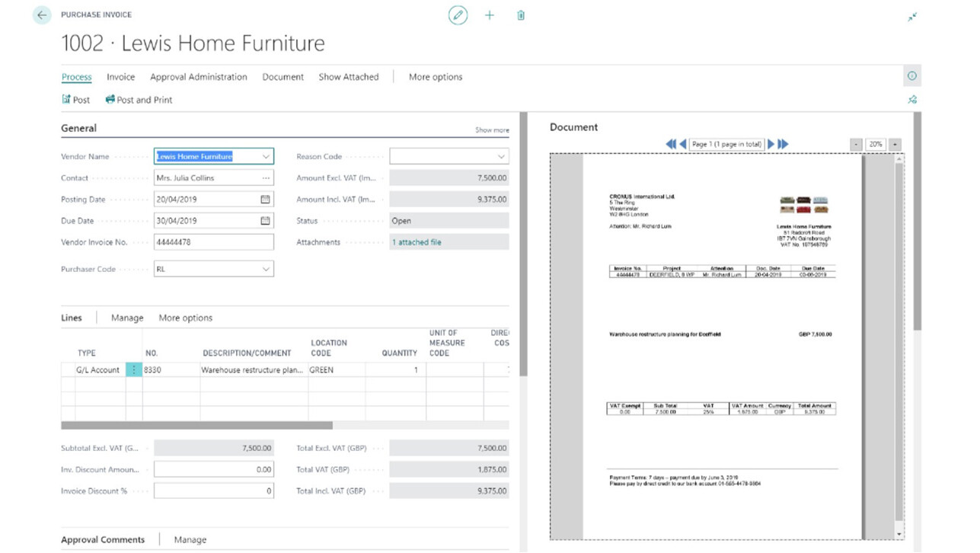
Task: Click the Approval Comments section header
Action: coord(103,539)
